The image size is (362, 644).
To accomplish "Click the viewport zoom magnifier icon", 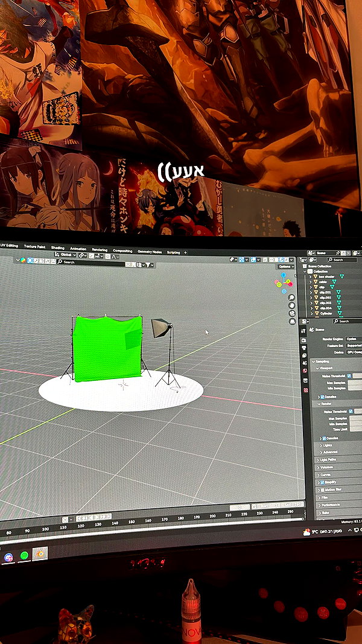I will click(292, 298).
